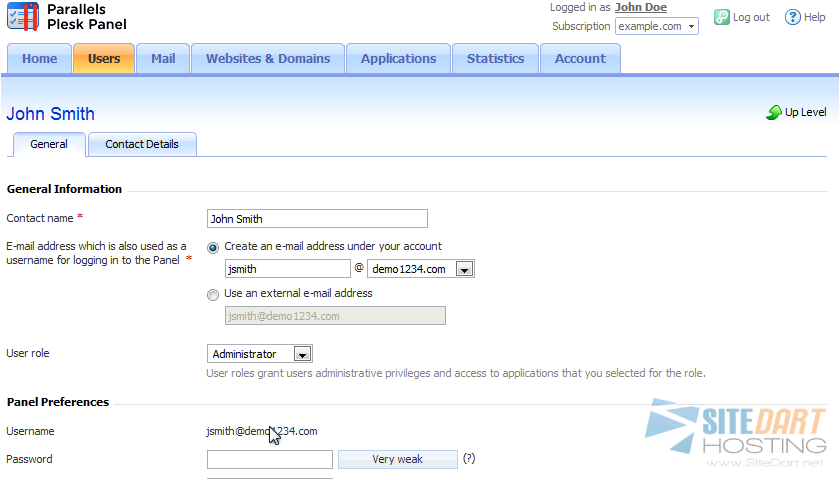This screenshot has height=480, width=840.
Task: Click the disabled external e-mail field
Action: (x=335, y=316)
